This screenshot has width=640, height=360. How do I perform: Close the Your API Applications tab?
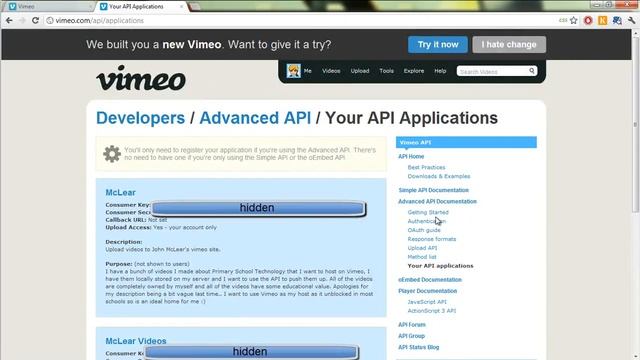[182, 7]
